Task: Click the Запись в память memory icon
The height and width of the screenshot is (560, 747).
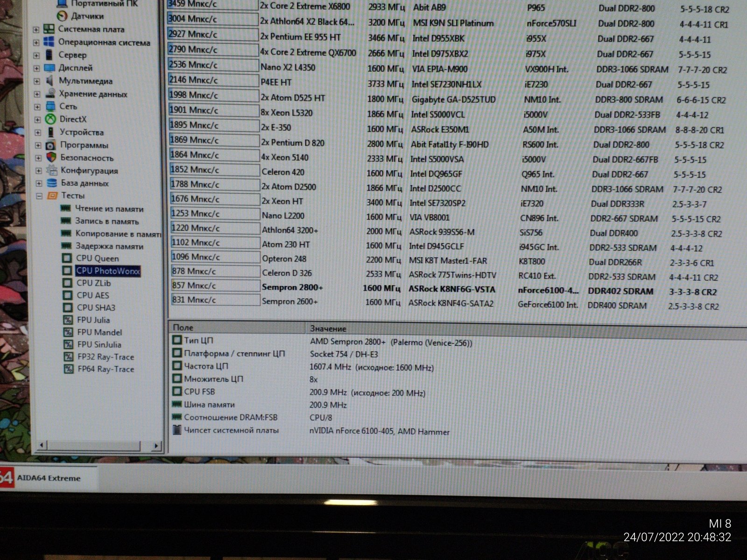Action: [x=66, y=221]
